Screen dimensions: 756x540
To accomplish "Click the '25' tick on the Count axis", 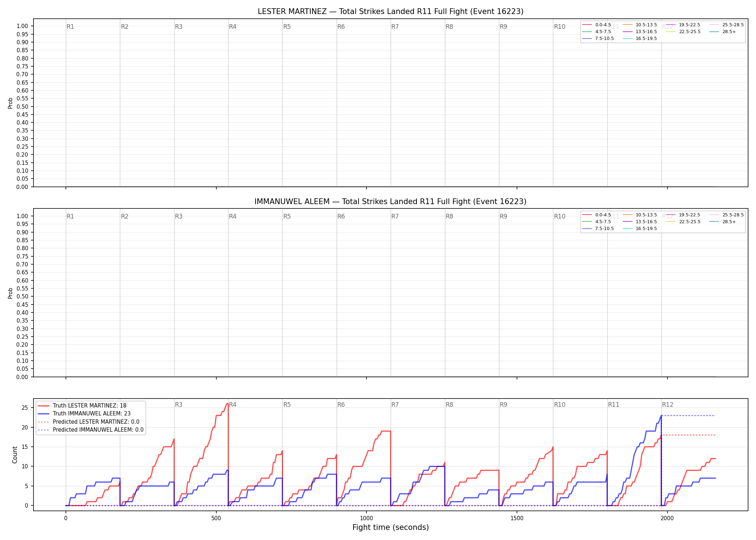I will coord(25,408).
